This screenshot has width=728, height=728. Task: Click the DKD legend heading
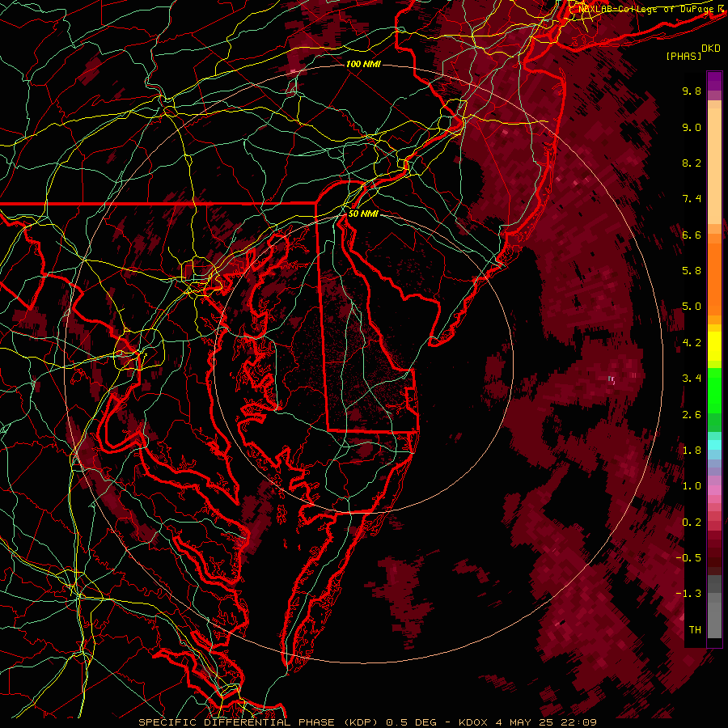click(711, 49)
